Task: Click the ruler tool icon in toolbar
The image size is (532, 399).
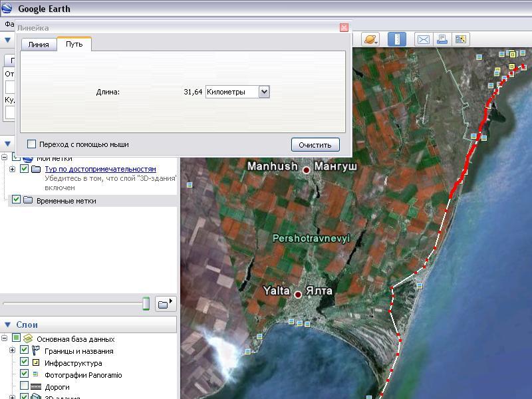Action: [x=397, y=39]
